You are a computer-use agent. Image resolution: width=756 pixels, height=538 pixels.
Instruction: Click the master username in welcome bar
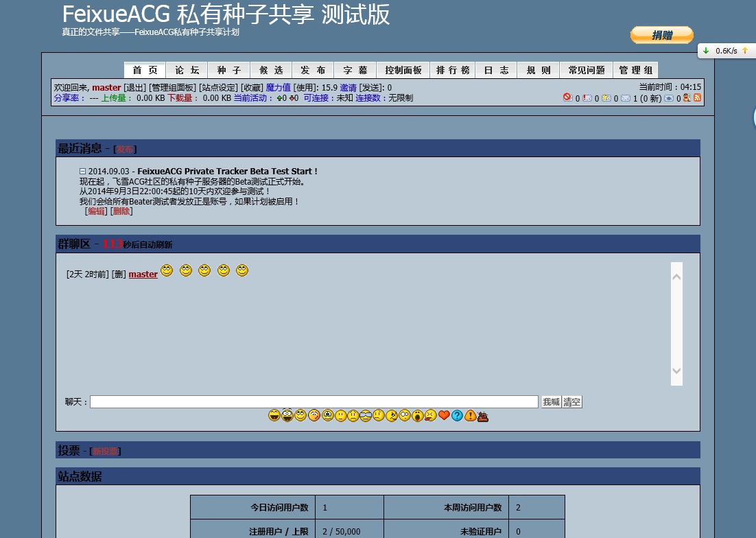pyautogui.click(x=106, y=87)
